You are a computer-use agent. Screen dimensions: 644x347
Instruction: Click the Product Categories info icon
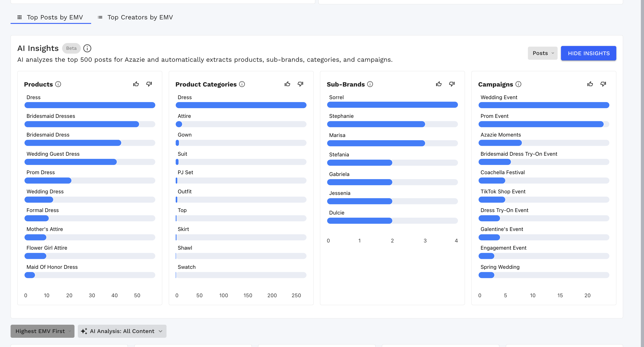click(242, 84)
